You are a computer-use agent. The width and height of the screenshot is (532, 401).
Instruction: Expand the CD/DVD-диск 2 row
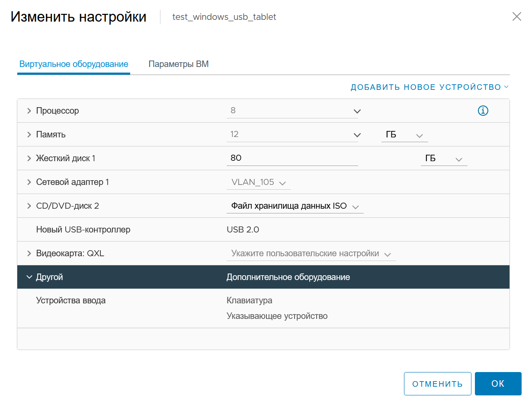29,206
